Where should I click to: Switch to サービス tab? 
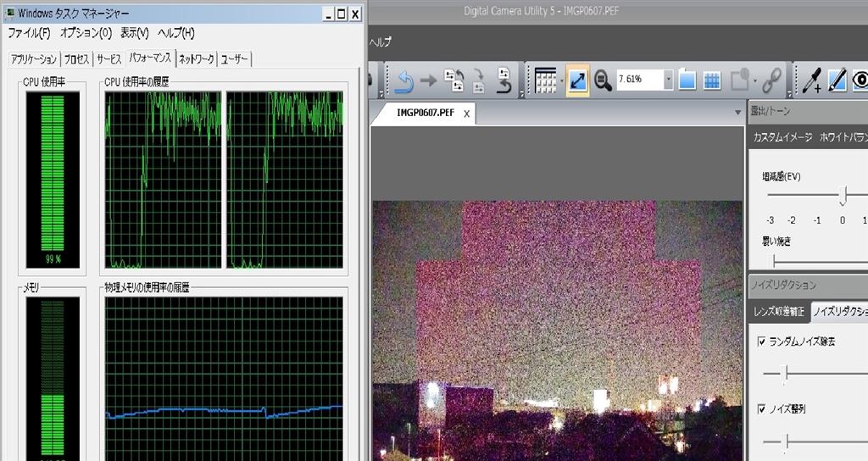(109, 59)
